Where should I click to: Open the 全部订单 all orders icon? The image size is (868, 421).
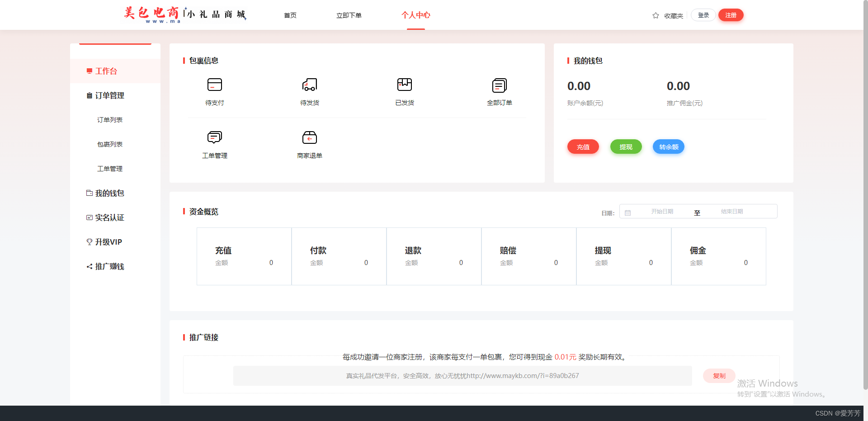pyautogui.click(x=500, y=85)
